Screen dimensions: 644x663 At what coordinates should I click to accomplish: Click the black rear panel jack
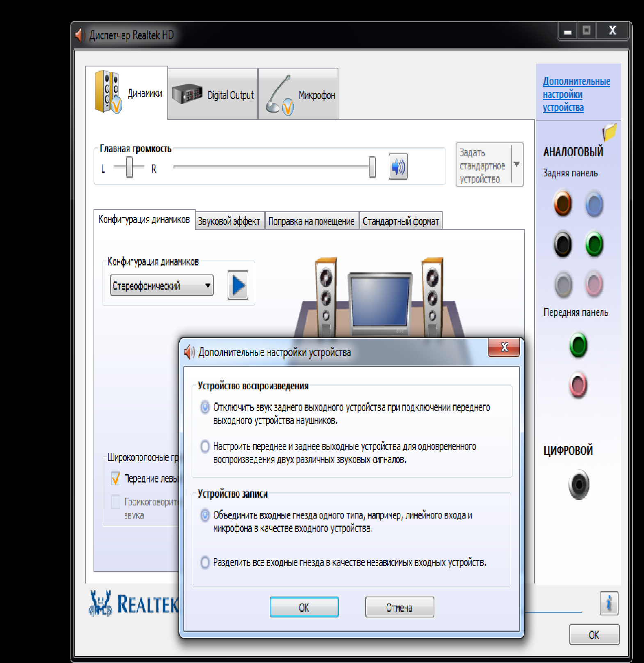(x=563, y=245)
